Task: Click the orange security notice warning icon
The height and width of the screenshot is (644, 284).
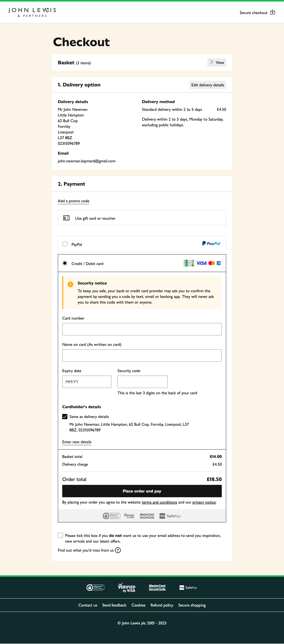Action: coord(70,284)
